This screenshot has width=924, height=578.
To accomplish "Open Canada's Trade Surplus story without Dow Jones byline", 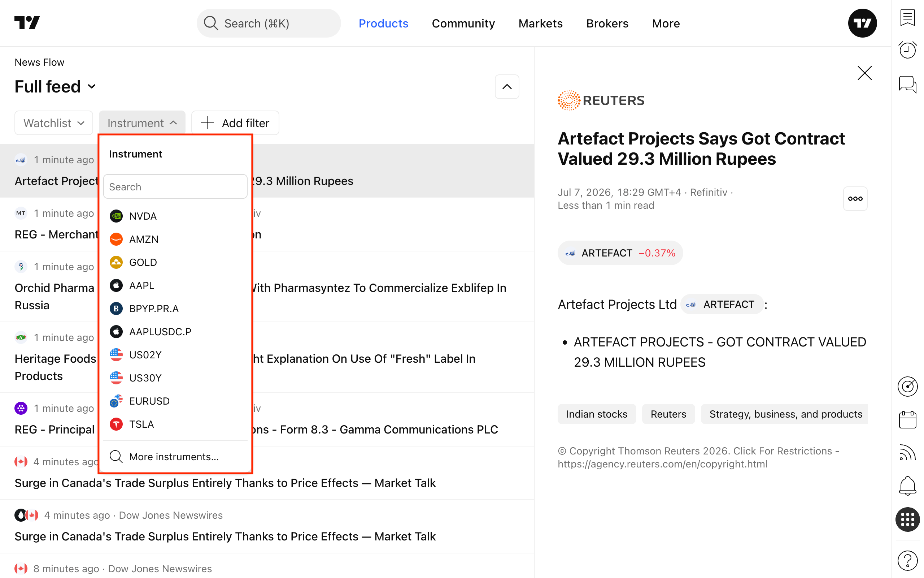I will point(266,473).
